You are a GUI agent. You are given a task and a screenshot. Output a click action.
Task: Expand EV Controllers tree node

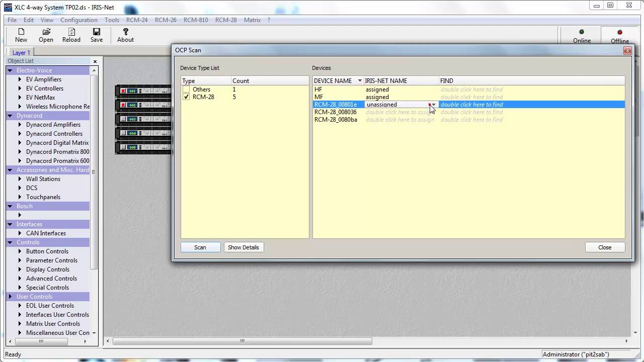point(20,88)
